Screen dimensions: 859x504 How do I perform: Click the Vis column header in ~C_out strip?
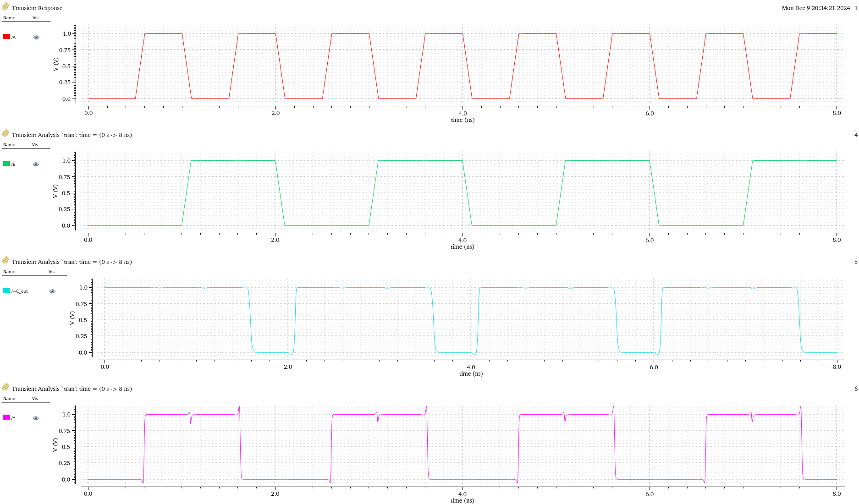pos(51,272)
